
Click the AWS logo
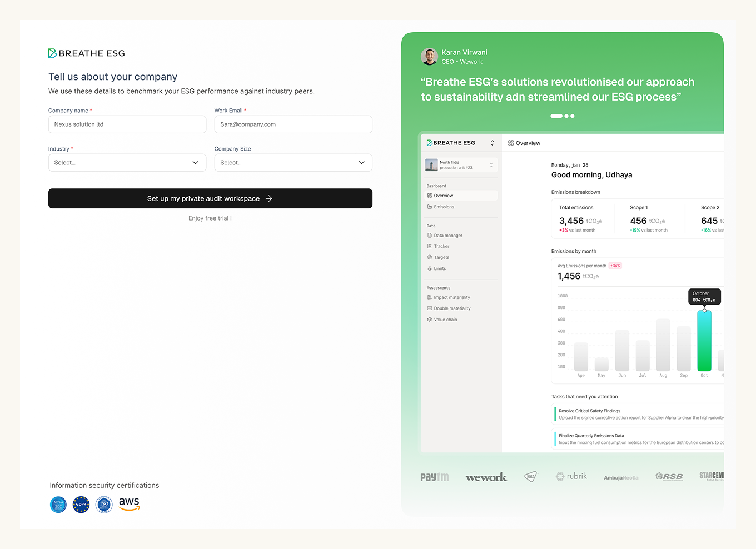pos(129,503)
